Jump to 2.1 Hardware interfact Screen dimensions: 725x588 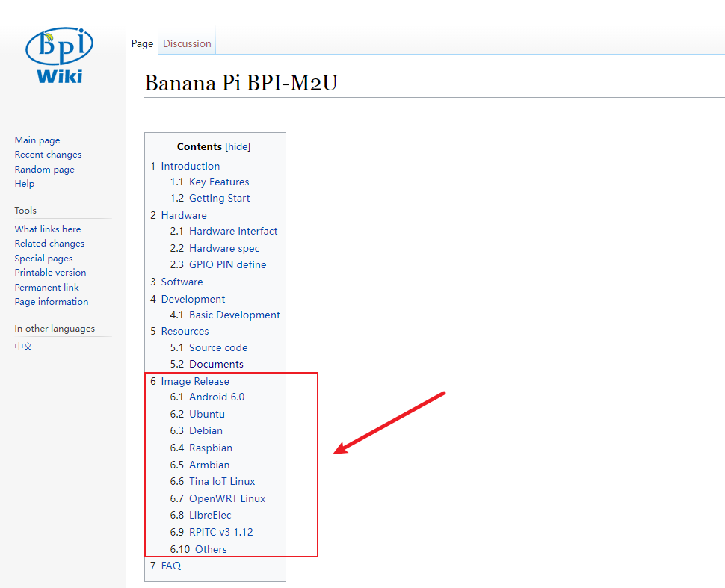coord(223,231)
